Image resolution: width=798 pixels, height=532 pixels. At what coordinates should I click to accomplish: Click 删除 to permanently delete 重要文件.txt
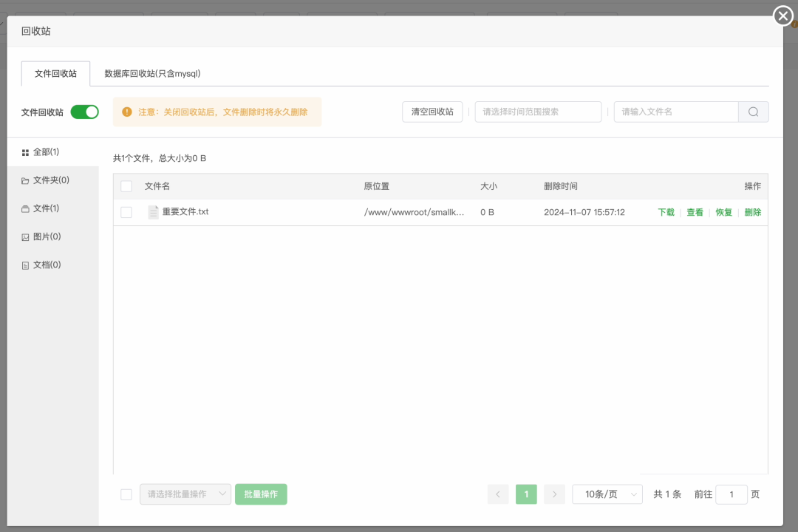pos(753,212)
